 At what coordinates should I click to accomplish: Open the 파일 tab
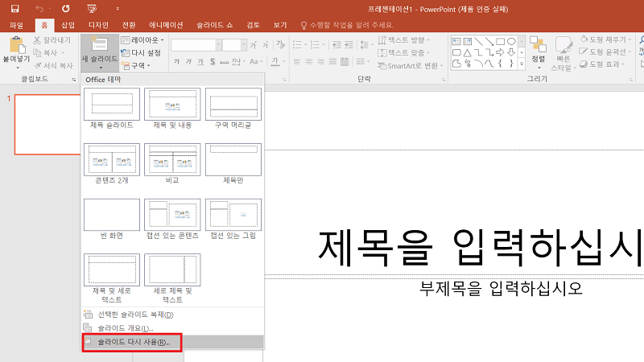[16, 25]
